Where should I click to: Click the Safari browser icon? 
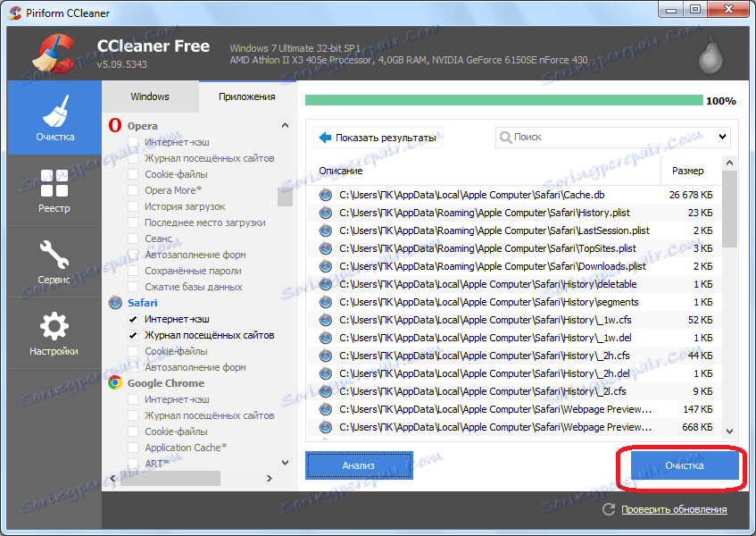pos(115,303)
